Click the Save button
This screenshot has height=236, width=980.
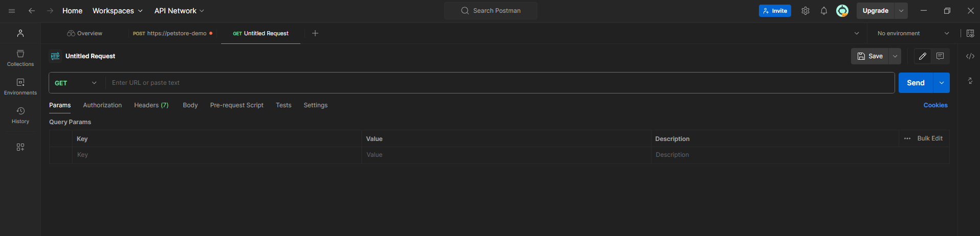click(870, 56)
